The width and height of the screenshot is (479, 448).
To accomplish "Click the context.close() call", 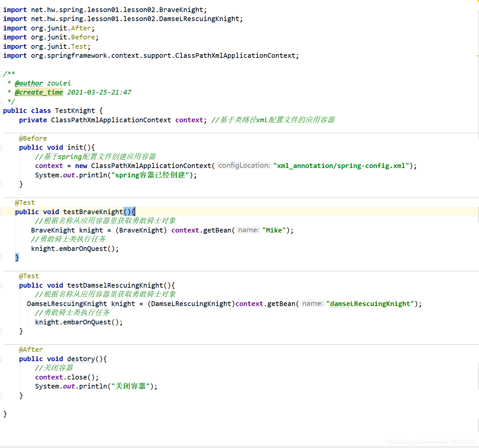I will point(67,377).
